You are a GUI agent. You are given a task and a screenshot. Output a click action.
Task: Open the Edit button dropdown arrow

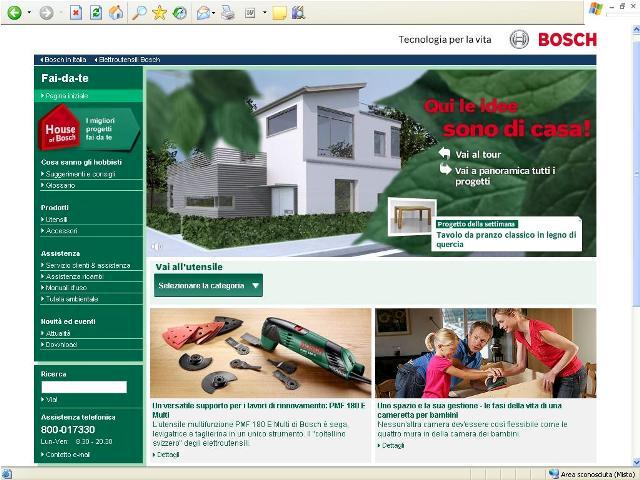pyautogui.click(x=264, y=13)
